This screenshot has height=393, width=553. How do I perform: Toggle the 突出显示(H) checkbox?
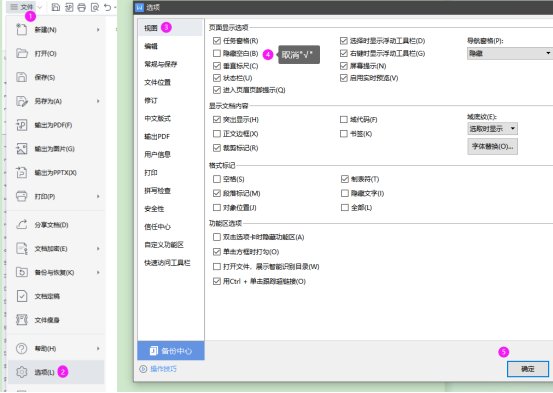217,120
